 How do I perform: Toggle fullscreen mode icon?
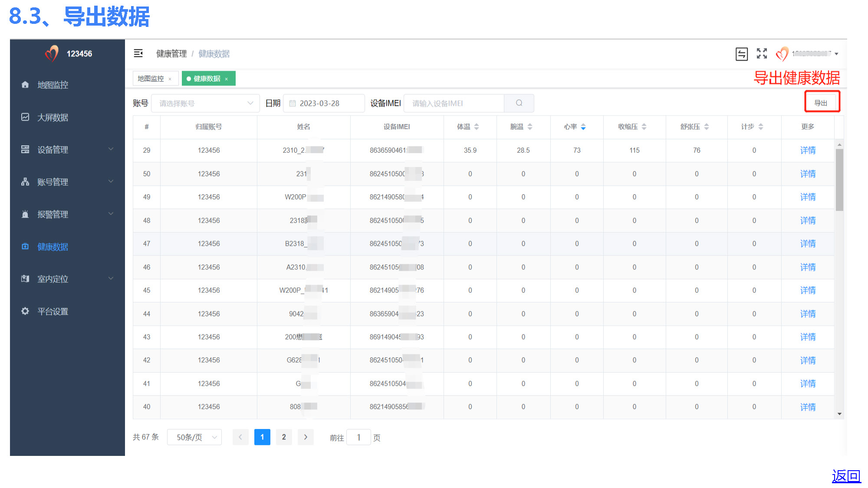pos(762,53)
